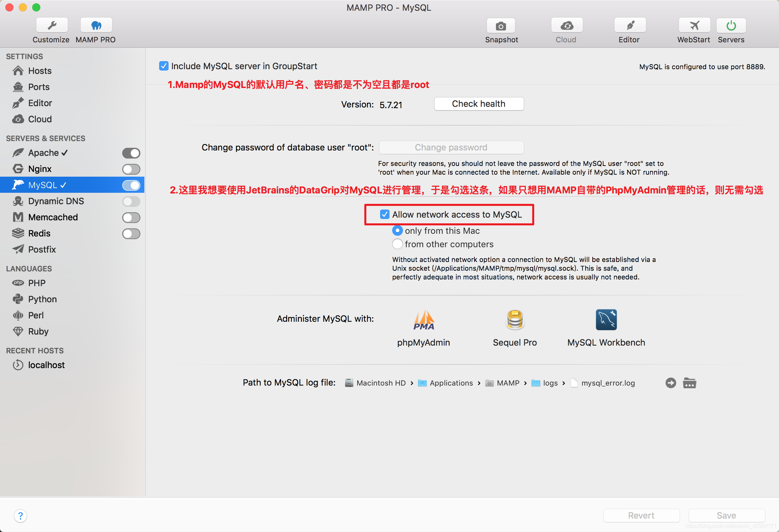The width and height of the screenshot is (779, 532).
Task: Select Hosts in sidebar
Action: coord(72,71)
